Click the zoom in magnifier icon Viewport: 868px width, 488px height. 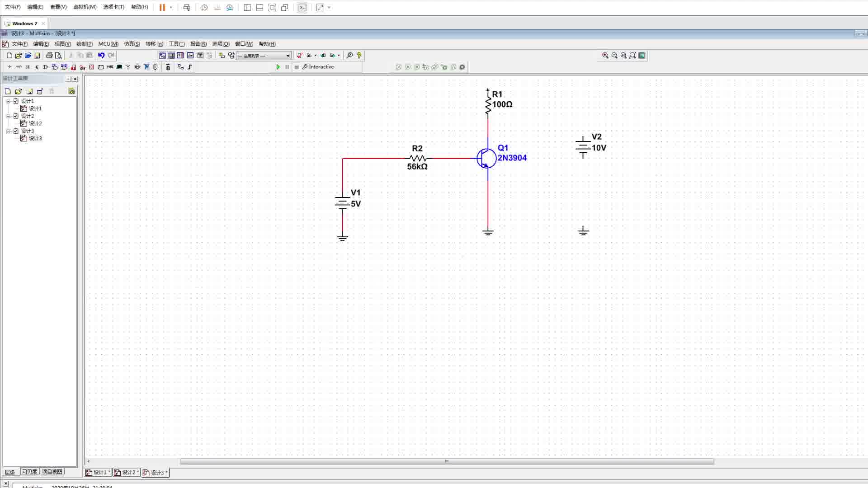[x=605, y=55]
